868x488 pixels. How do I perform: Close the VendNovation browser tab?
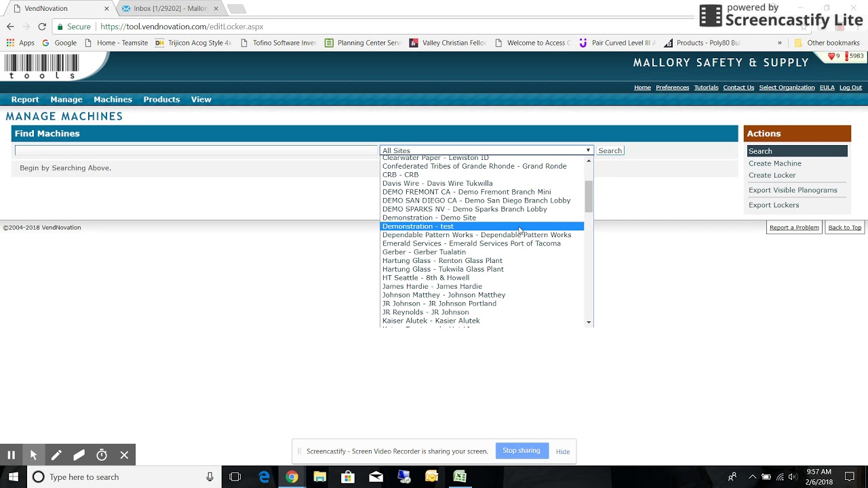(106, 9)
